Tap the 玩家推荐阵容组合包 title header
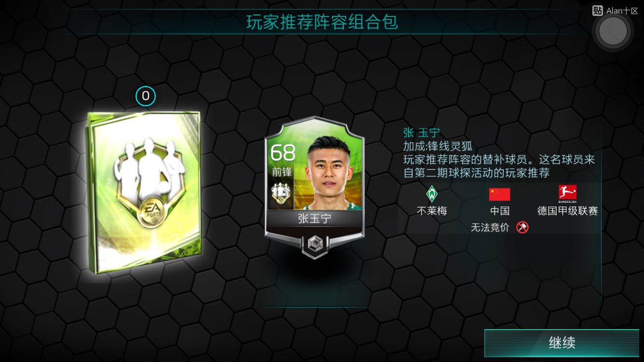644x362 pixels. pyautogui.click(x=322, y=22)
